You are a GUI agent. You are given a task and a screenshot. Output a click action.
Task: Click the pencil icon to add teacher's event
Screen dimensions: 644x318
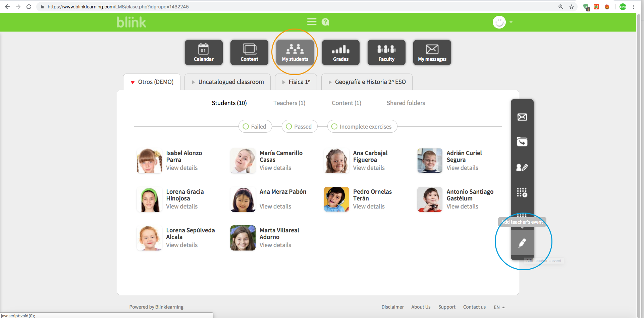[x=522, y=243]
